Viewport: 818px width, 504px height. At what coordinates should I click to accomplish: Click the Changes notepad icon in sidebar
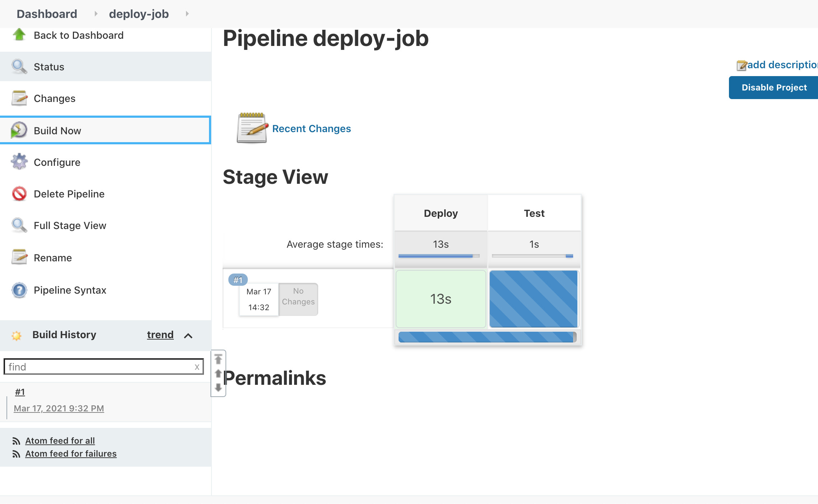click(x=19, y=98)
